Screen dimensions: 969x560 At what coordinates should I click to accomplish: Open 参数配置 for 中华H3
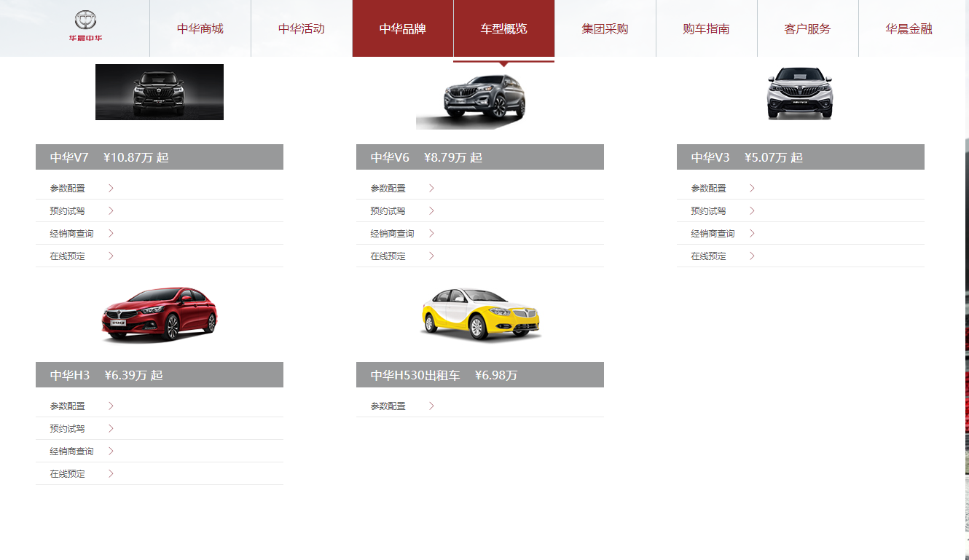[68, 406]
